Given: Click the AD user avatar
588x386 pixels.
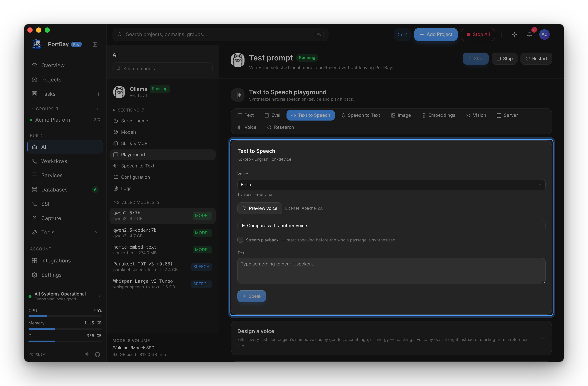Looking at the screenshot, I should click(x=544, y=34).
